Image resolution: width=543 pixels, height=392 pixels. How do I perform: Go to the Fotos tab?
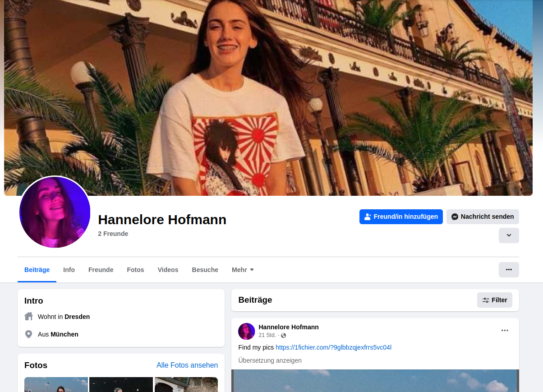point(135,270)
